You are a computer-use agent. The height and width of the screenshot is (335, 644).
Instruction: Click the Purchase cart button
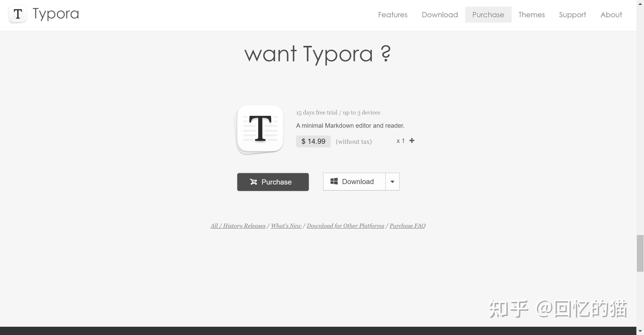pyautogui.click(x=273, y=182)
